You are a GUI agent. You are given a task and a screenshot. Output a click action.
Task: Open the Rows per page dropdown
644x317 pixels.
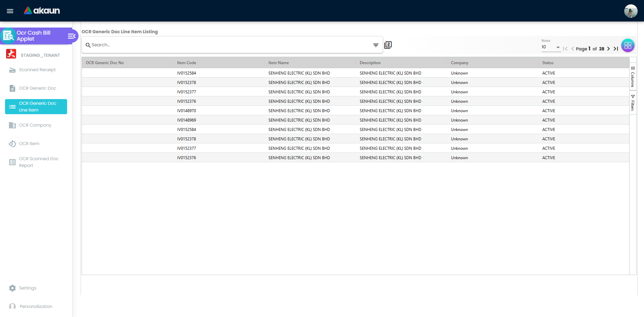[551, 47]
